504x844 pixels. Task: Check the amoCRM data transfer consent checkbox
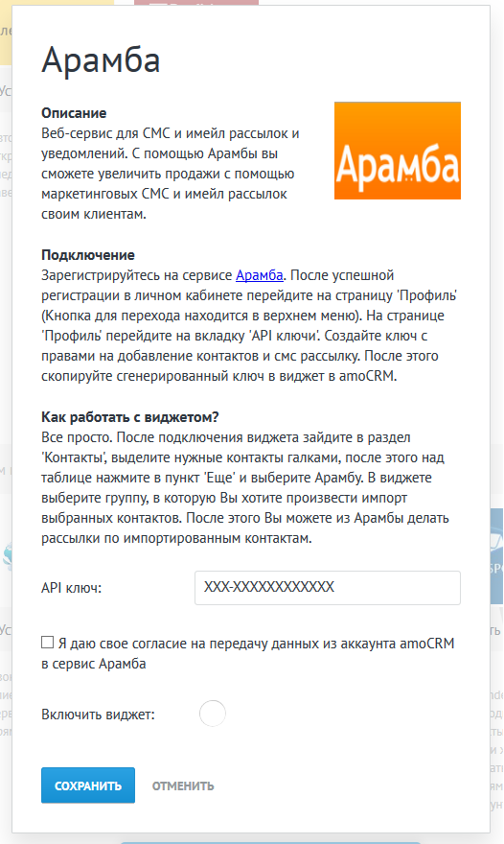click(x=47, y=643)
